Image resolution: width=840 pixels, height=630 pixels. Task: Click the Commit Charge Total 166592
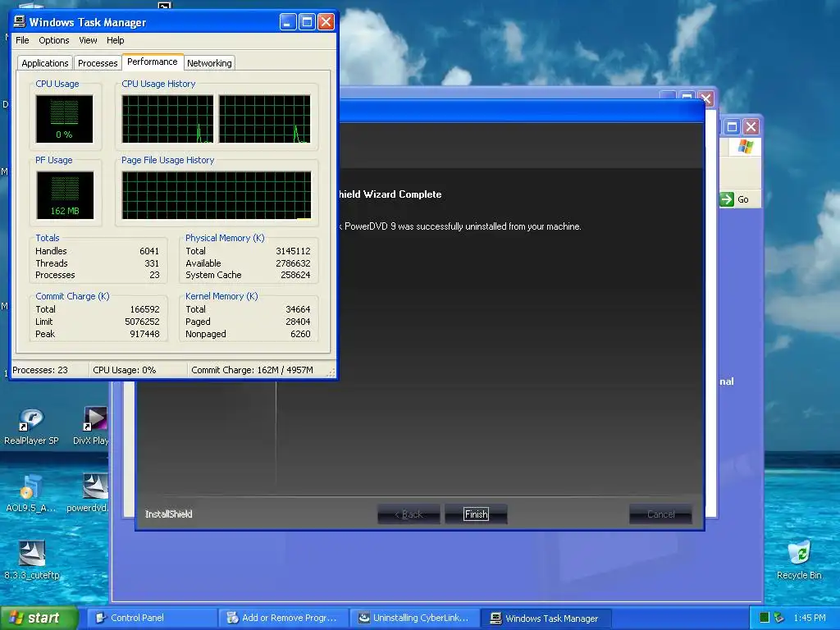click(144, 309)
